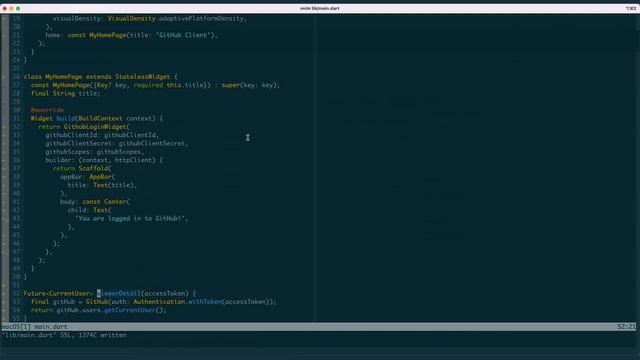This screenshot has width=640, height=360.
Task: Click the red close window button
Action: click(4, 8)
